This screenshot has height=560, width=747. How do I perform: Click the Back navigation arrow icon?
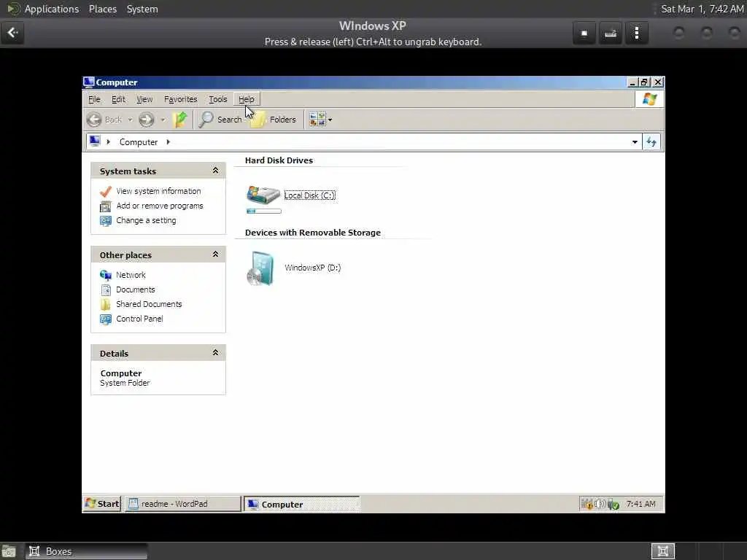point(94,120)
